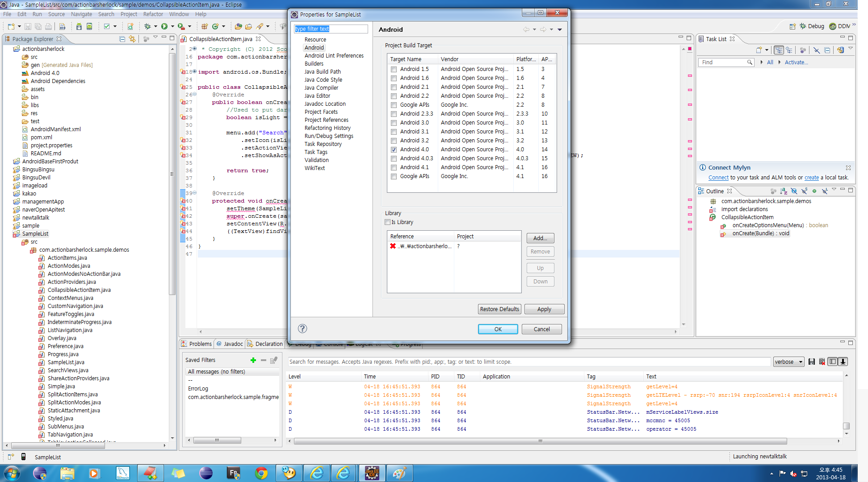Click the binary 010 toolbar icon
868x482 pixels.
pyautogui.click(x=62, y=26)
